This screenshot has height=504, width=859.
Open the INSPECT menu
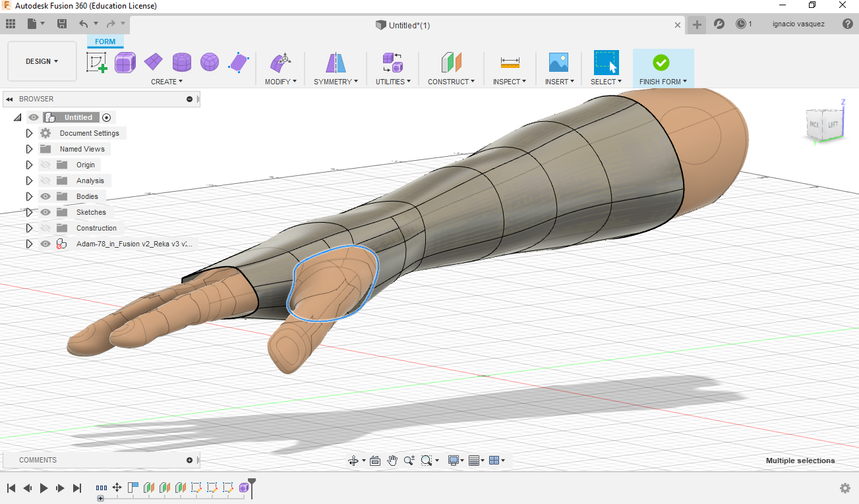(510, 82)
